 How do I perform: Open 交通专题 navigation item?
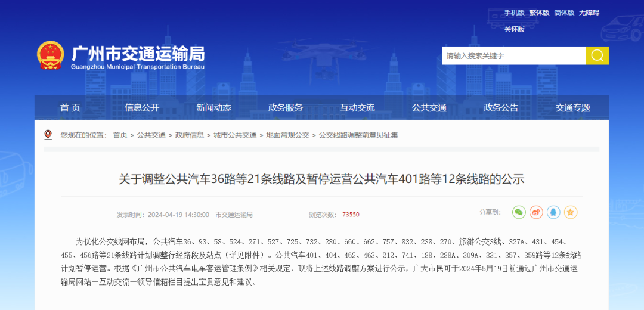[x=573, y=108]
